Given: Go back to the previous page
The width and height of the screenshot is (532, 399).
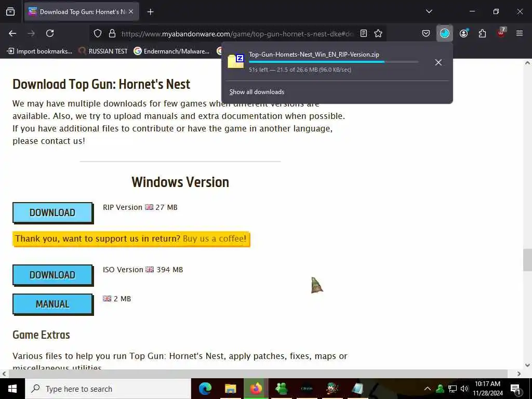Looking at the screenshot, I should (x=12, y=33).
